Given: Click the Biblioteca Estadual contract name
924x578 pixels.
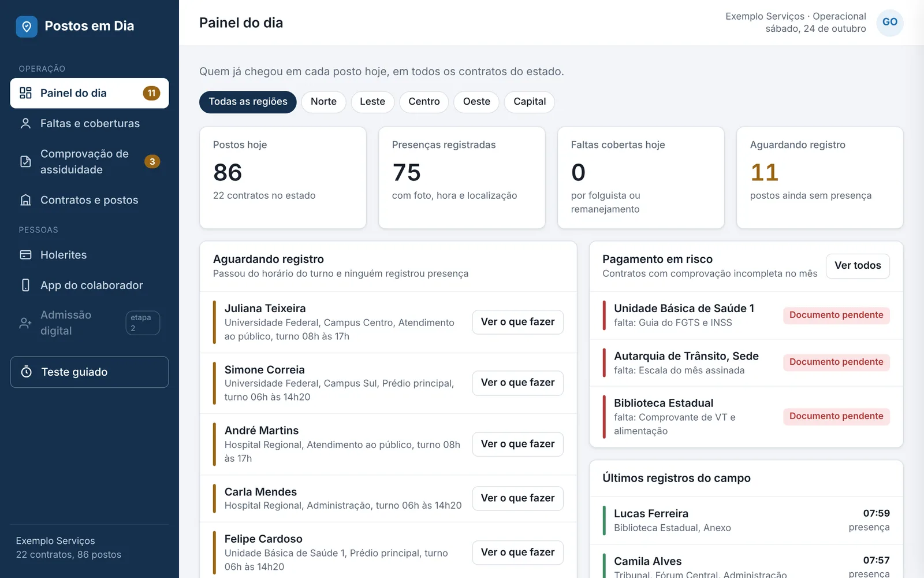Looking at the screenshot, I should click(x=664, y=403).
